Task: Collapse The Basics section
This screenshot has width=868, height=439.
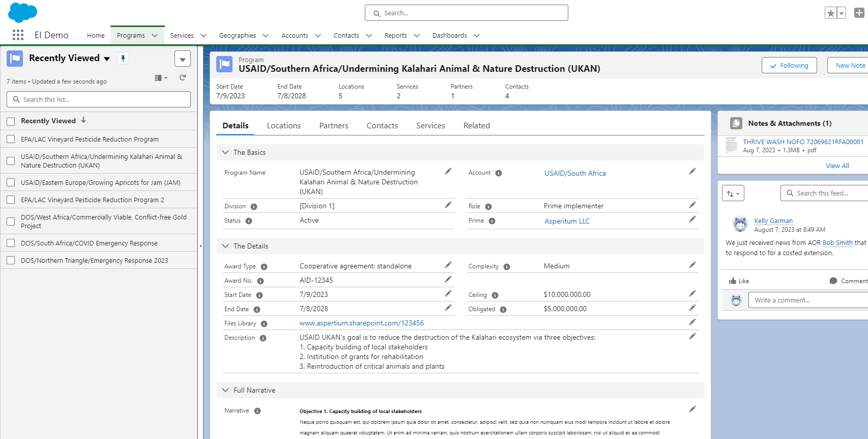Action: click(225, 152)
